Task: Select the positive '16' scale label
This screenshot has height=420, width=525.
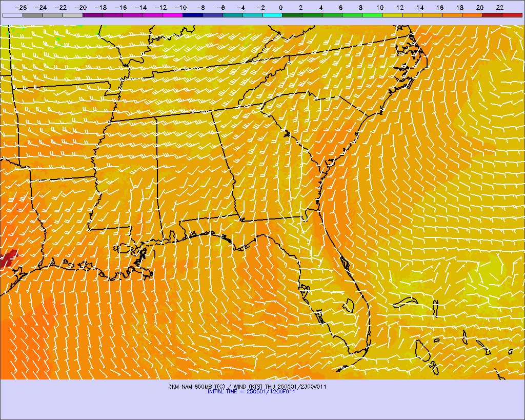Action: pyautogui.click(x=440, y=8)
